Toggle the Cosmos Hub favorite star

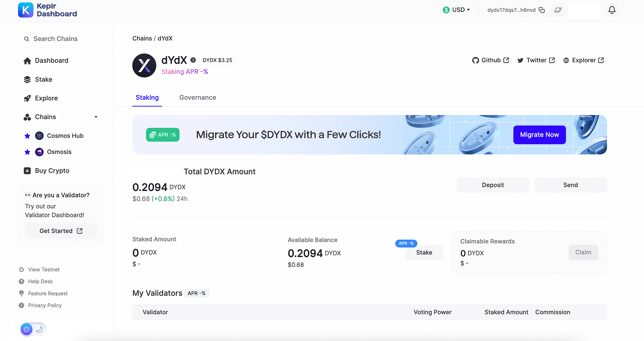tap(27, 136)
